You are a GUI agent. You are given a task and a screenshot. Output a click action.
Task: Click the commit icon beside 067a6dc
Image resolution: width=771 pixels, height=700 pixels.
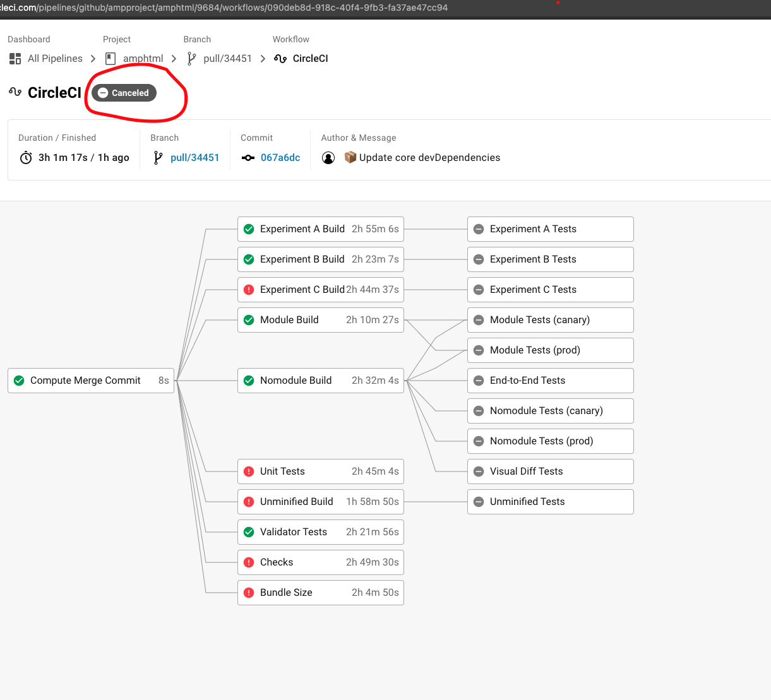(x=248, y=158)
